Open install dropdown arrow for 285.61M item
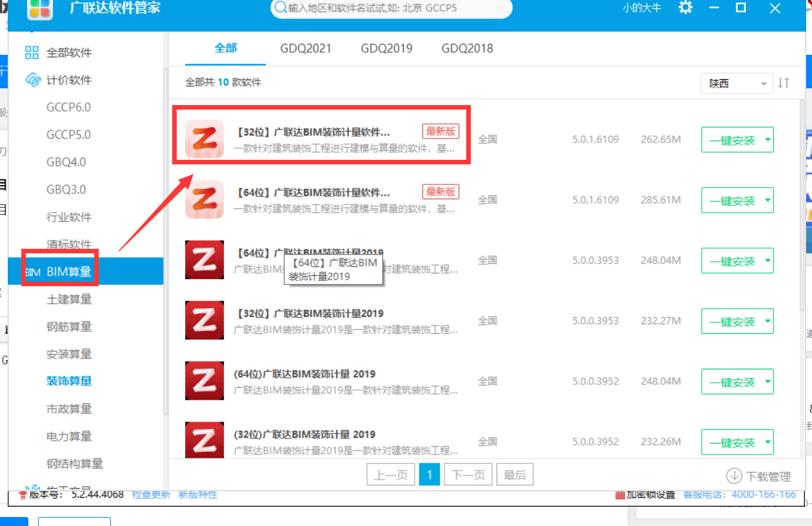 click(767, 200)
